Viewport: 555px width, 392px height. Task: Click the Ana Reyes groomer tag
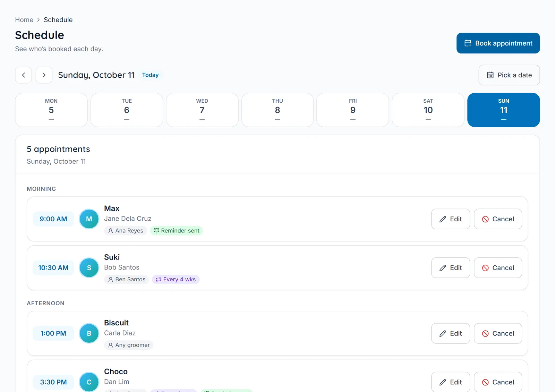pyautogui.click(x=126, y=231)
